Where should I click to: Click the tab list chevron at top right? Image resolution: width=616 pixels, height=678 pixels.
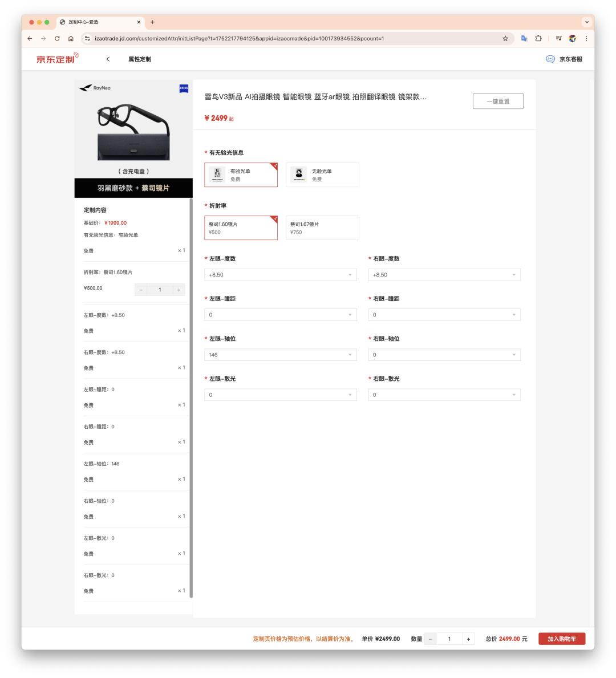click(586, 22)
